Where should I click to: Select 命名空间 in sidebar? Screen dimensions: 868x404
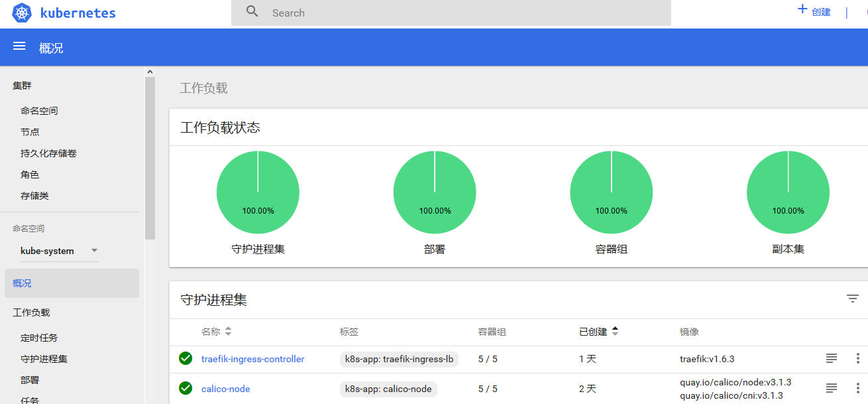tap(39, 111)
